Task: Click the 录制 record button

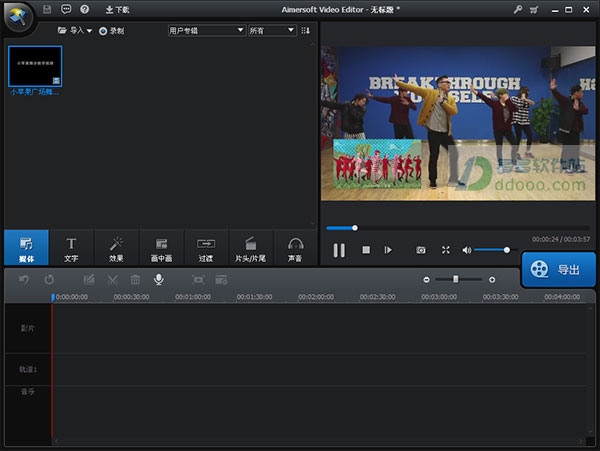Action: (111, 31)
